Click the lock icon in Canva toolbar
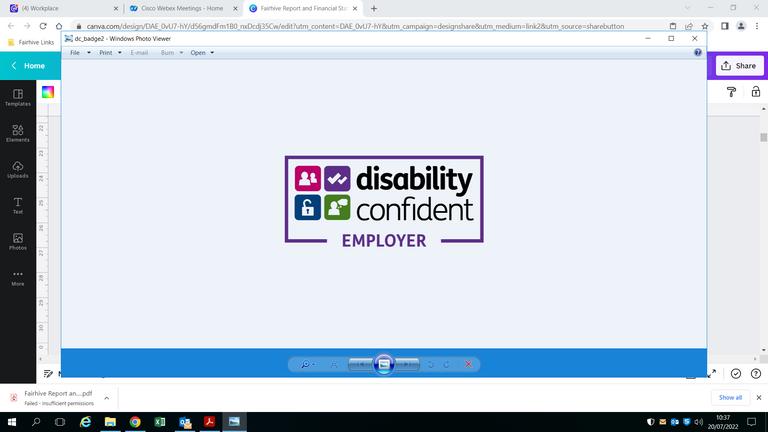 click(x=756, y=92)
